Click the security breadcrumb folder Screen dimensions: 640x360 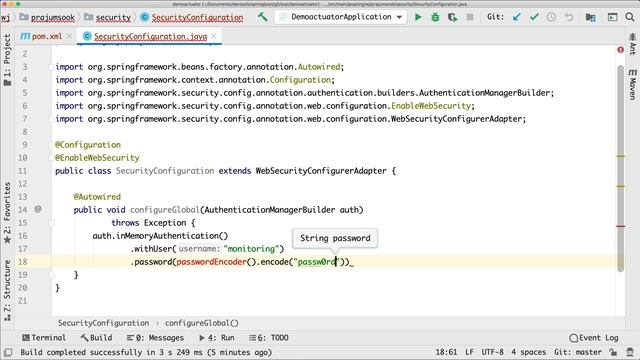click(108, 18)
